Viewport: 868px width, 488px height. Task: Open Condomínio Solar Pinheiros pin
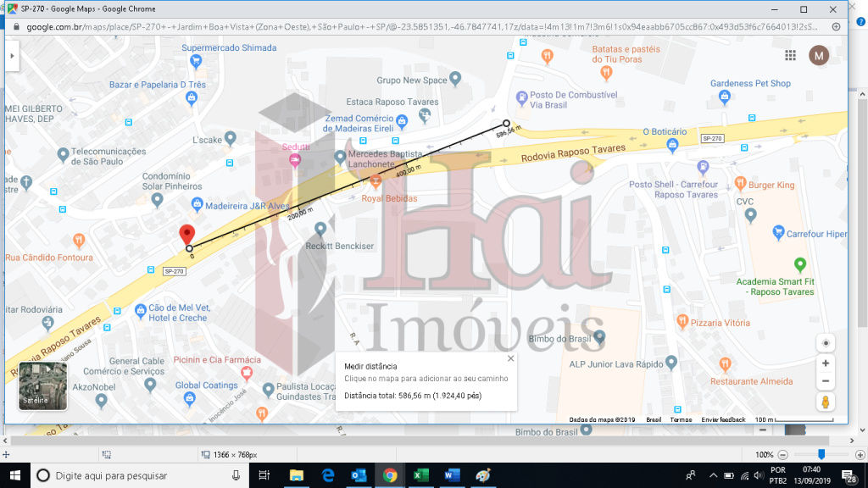[157, 200]
